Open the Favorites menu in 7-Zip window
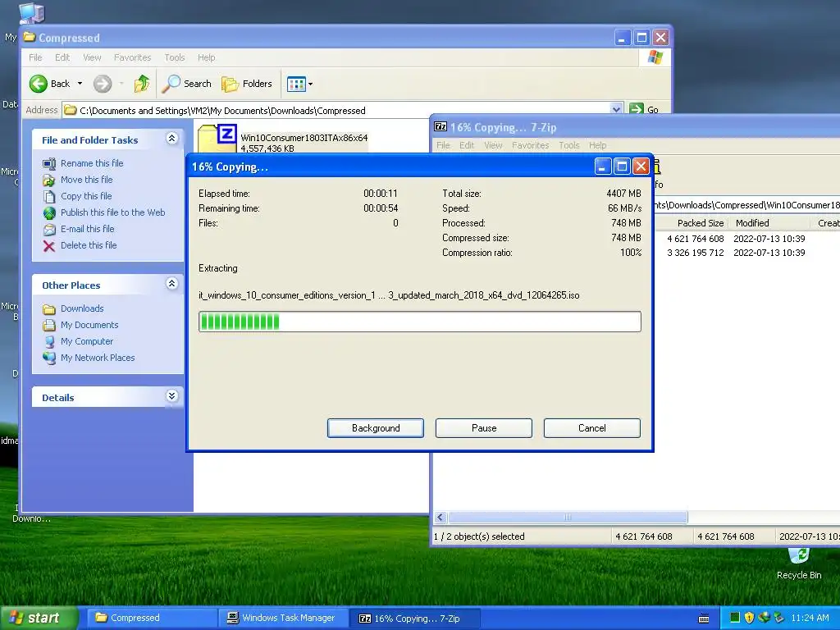Viewport: 840px width, 630px height. [531, 145]
